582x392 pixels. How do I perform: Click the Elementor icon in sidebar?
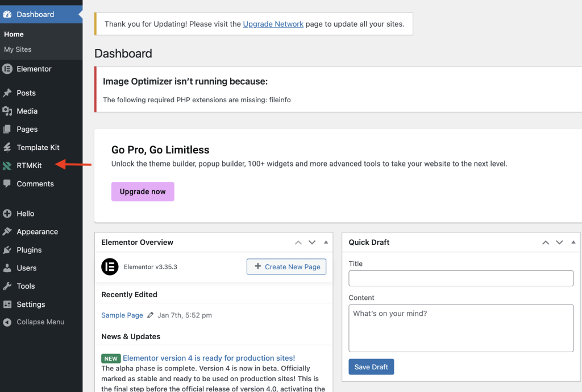tap(7, 69)
